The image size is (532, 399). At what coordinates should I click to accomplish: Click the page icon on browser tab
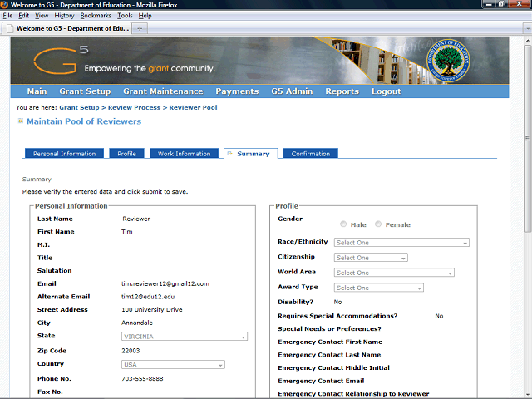point(11,28)
